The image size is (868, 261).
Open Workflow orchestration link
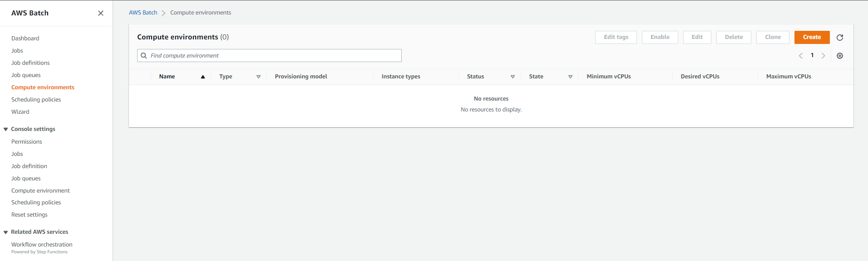point(42,245)
